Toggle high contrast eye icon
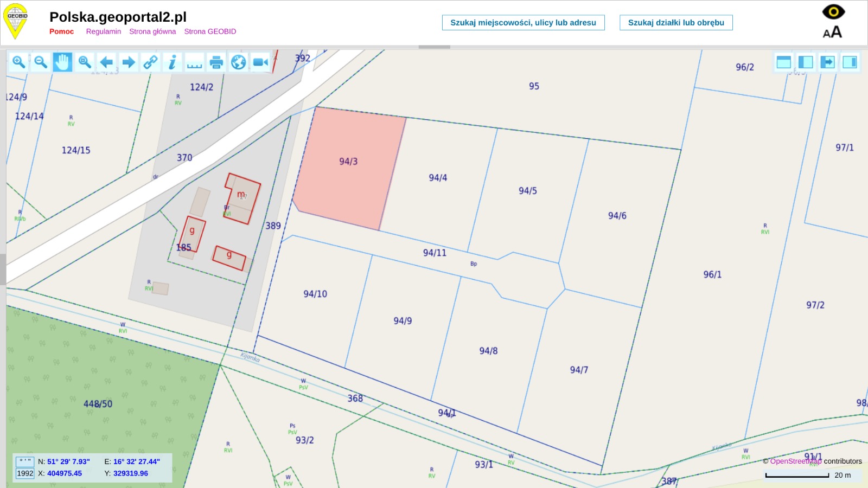The image size is (868, 488). coord(833,11)
